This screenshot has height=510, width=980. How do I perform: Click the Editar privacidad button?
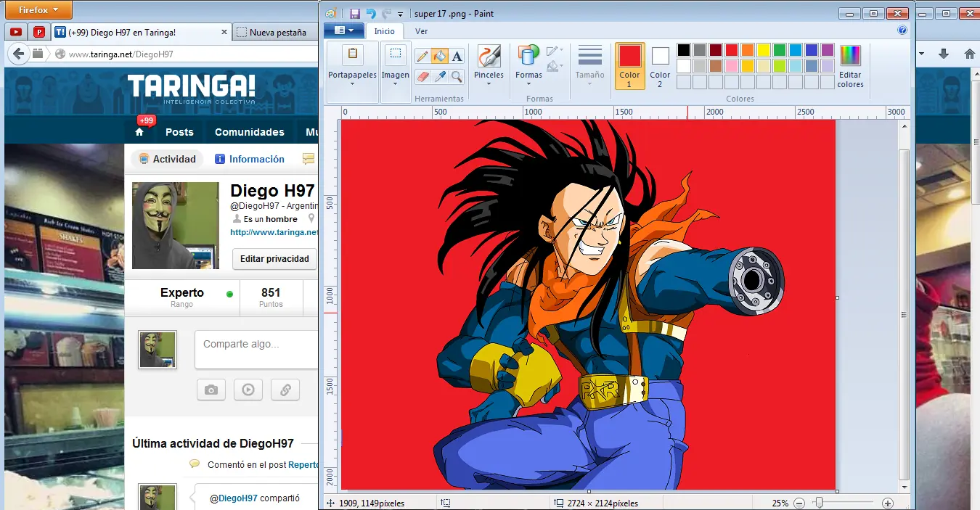pyautogui.click(x=274, y=258)
